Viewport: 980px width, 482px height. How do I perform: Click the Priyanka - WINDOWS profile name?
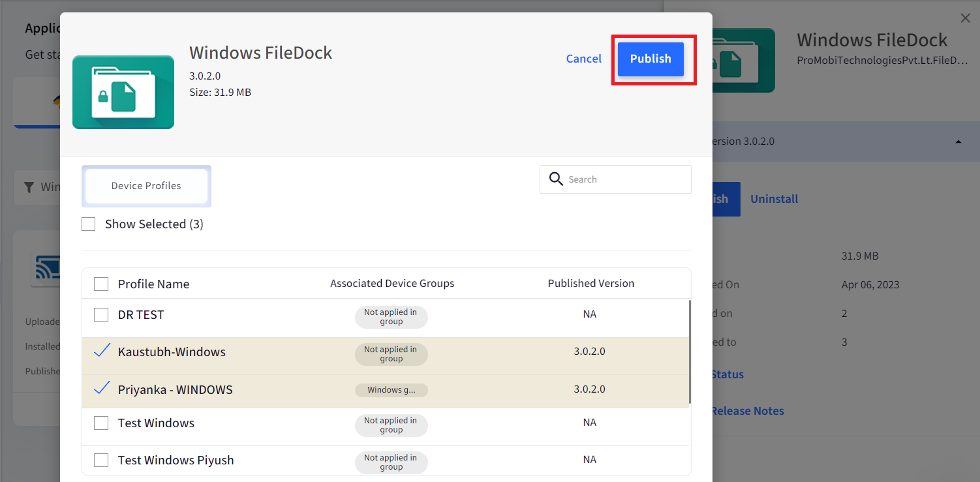point(176,390)
